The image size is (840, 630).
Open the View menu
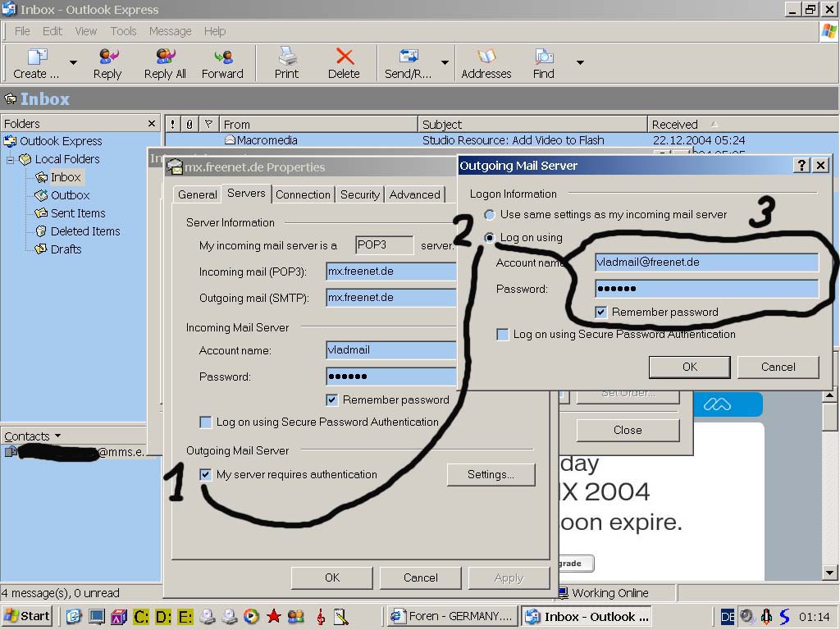click(85, 31)
